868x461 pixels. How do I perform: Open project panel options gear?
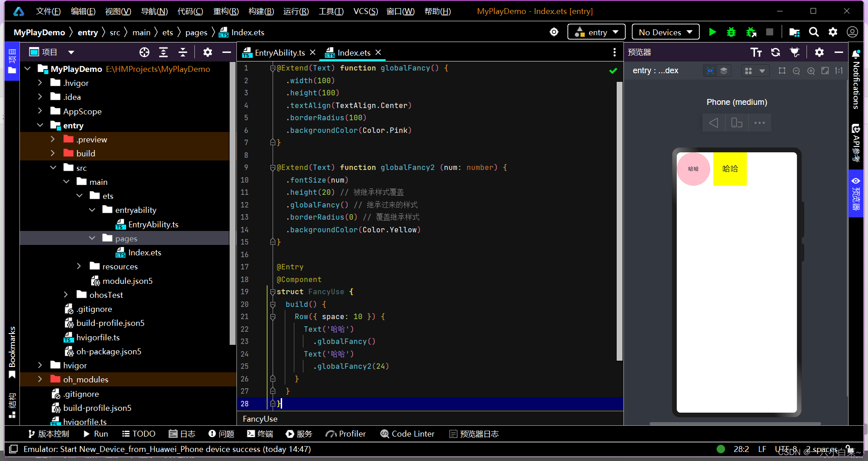(x=208, y=52)
